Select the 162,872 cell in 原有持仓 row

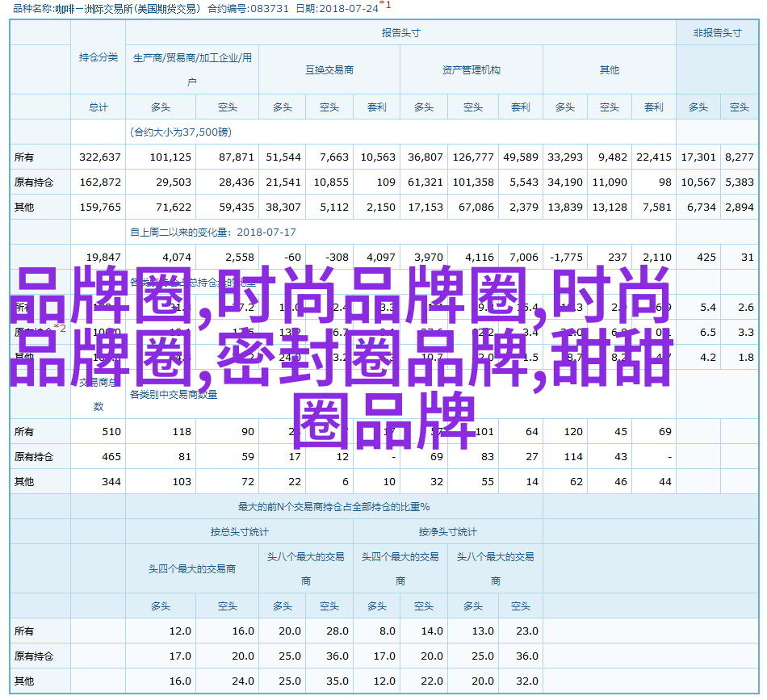pos(101,182)
